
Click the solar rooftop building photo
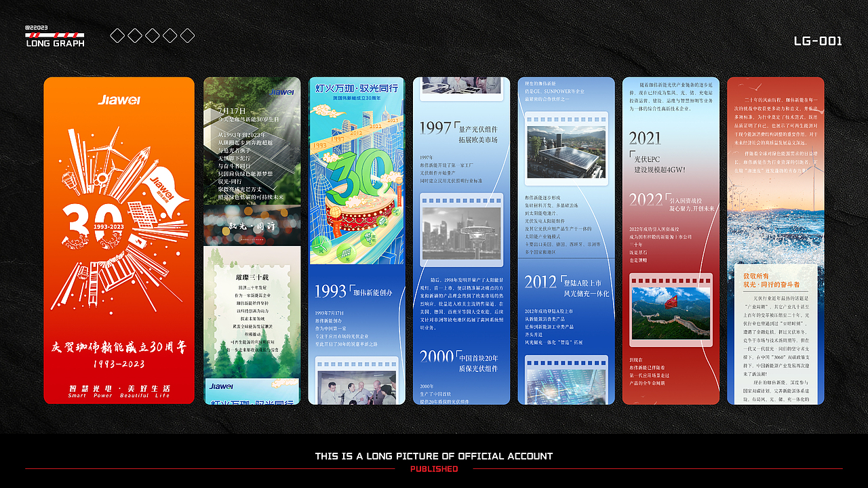(x=566, y=152)
